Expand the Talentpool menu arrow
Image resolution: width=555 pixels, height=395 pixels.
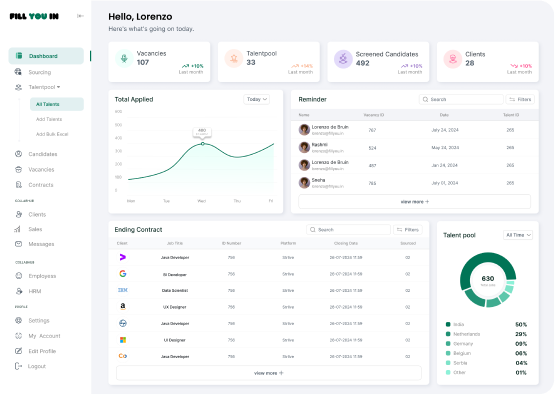coord(58,87)
